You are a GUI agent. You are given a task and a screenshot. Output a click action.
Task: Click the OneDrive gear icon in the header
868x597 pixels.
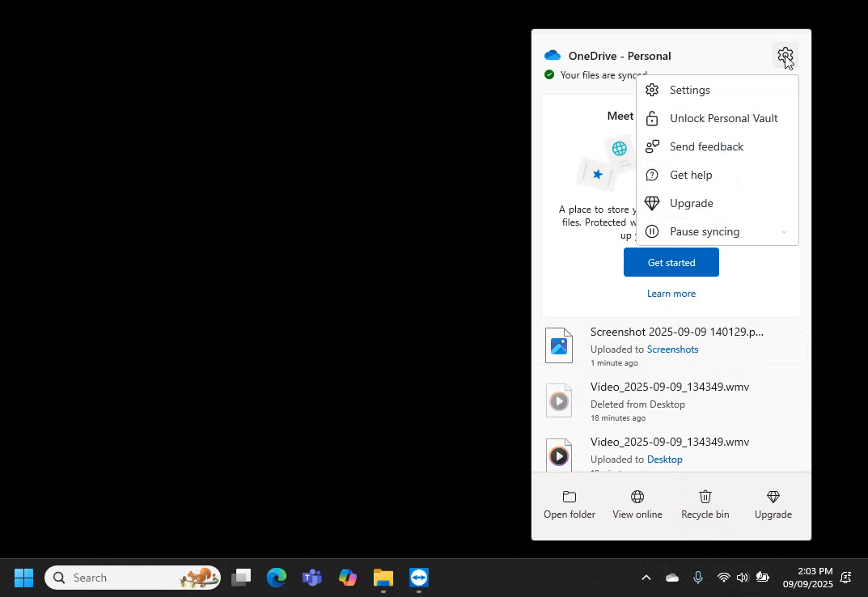point(785,55)
